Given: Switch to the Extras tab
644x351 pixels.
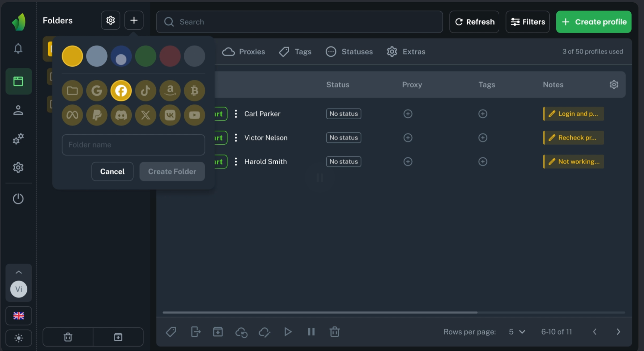Looking at the screenshot, I should (x=406, y=52).
